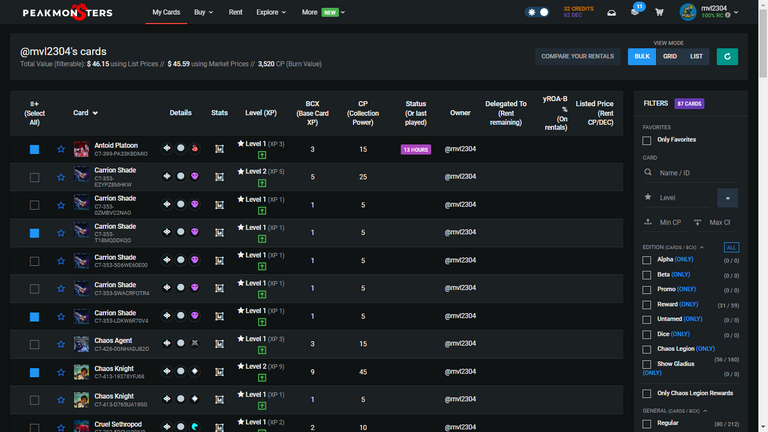Favorite the Chaos Agent card star
Viewport: 768px width, 432px height.
61,344
